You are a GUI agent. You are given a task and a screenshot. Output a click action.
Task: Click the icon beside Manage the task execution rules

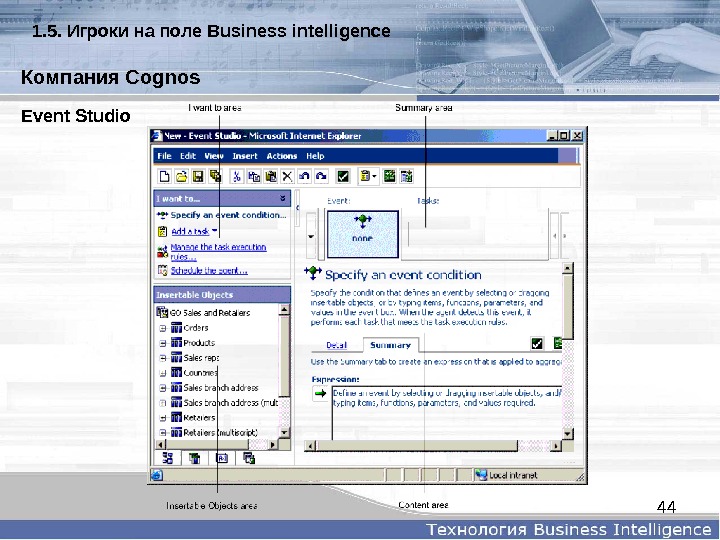coord(163,251)
